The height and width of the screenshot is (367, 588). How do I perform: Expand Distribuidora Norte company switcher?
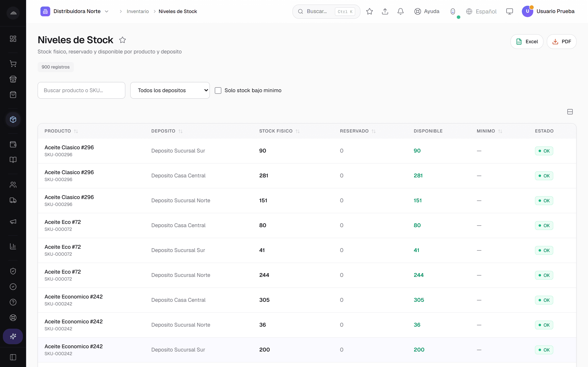75,11
